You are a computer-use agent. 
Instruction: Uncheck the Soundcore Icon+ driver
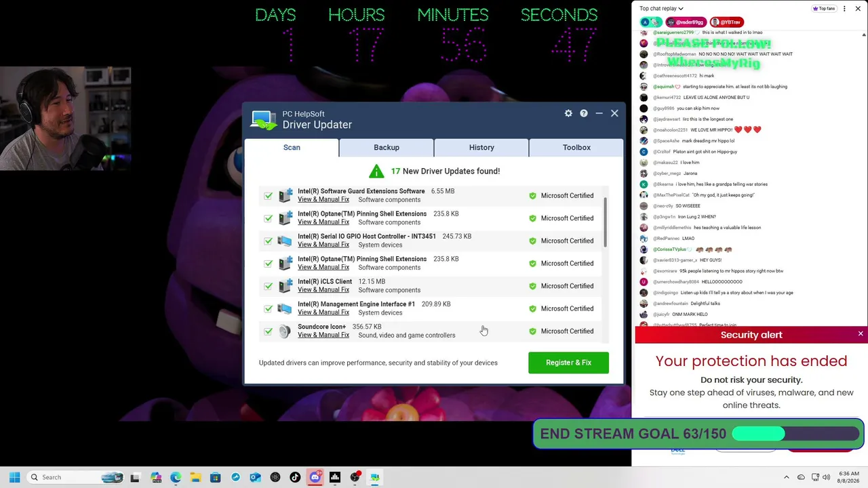(269, 331)
